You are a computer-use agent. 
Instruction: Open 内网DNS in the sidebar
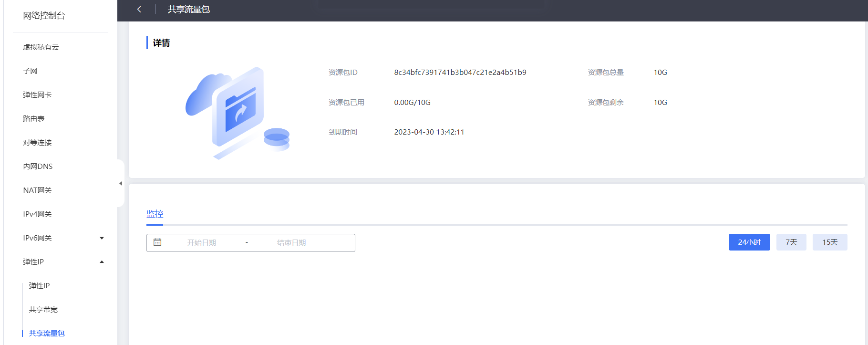point(38,167)
